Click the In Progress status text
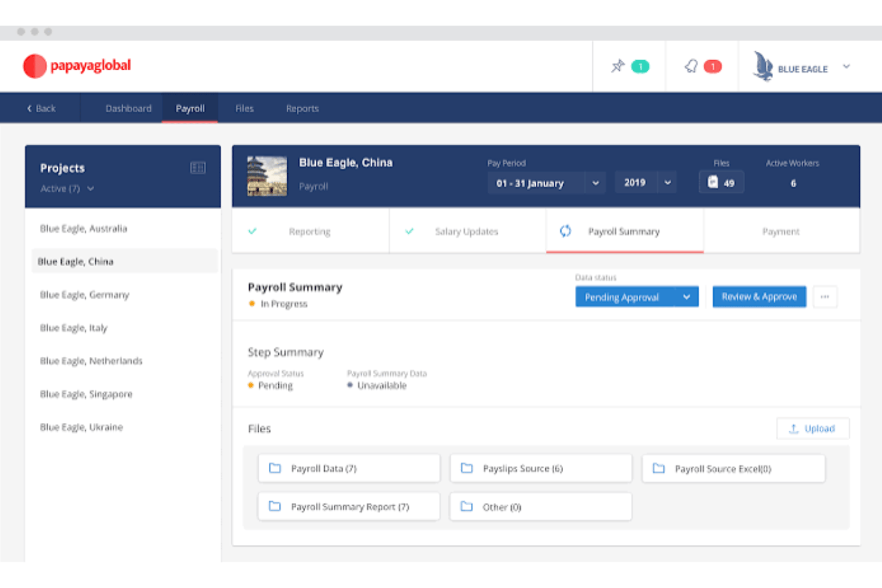 point(284,304)
